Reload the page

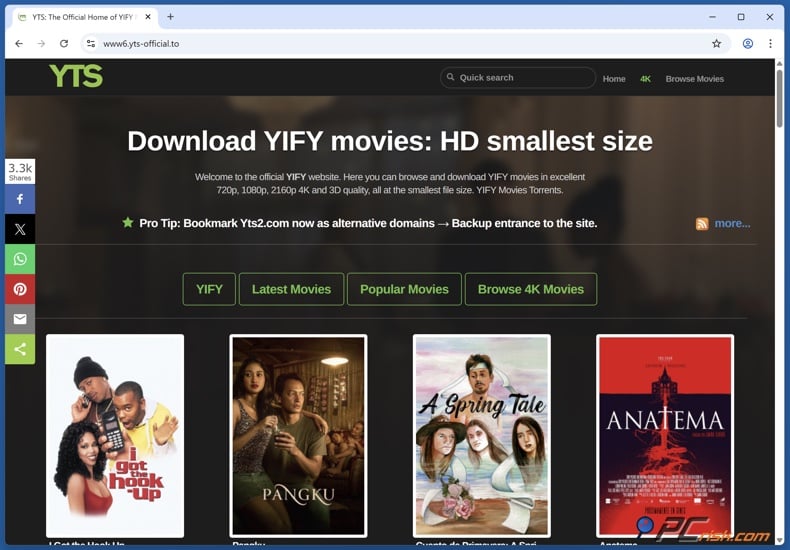(x=64, y=44)
